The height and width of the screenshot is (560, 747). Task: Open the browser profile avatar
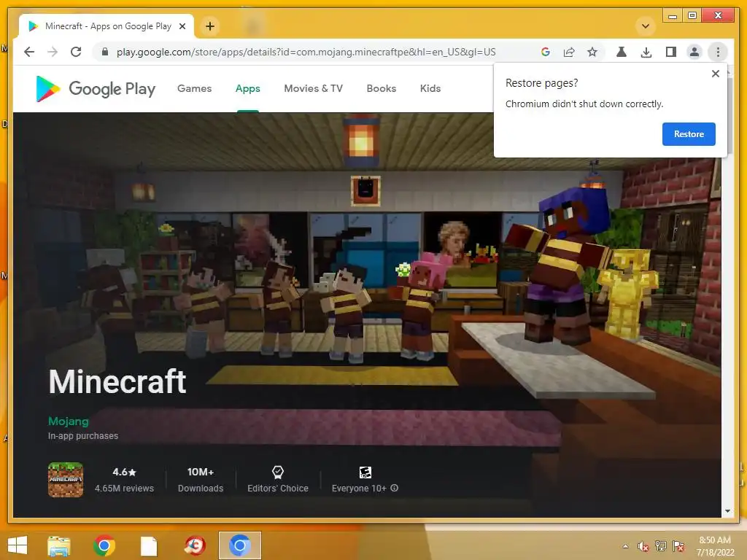(x=694, y=52)
